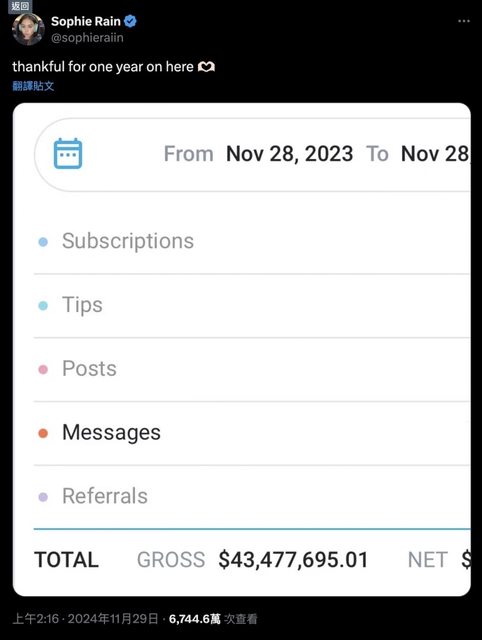
Task: Click the Subscriptions blue dot
Action: (x=43, y=242)
